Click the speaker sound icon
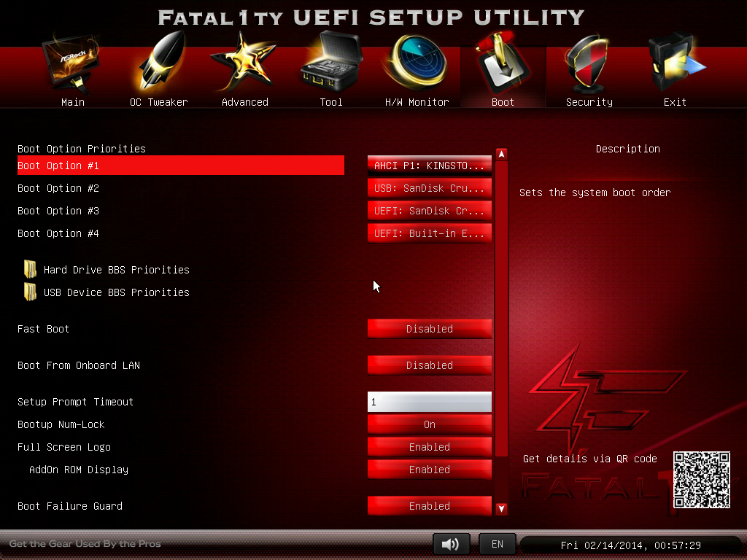The width and height of the screenshot is (747, 560). point(451,544)
